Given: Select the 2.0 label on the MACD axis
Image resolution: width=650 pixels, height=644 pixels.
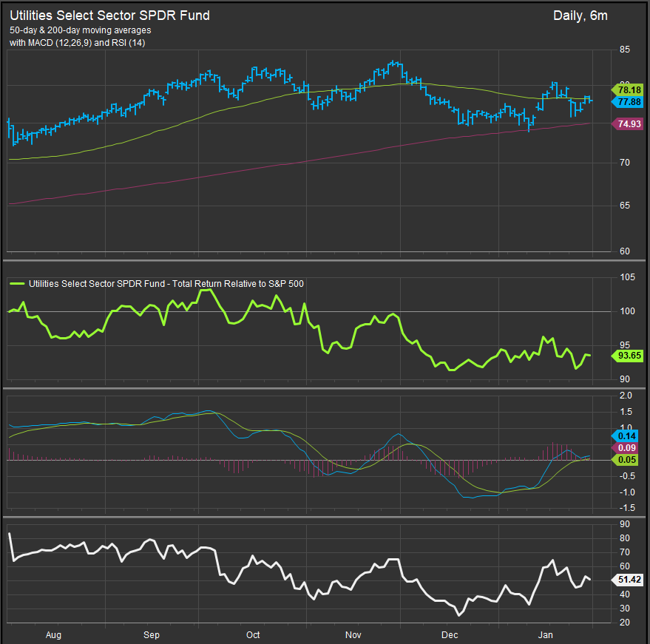Looking at the screenshot, I should point(626,396).
